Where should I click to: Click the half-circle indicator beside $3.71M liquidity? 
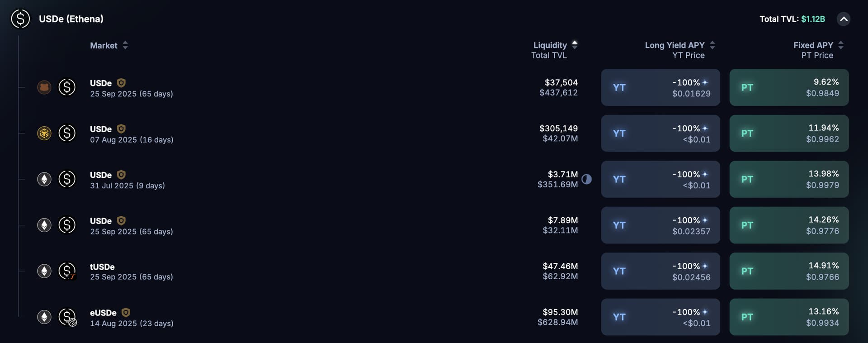tap(587, 179)
